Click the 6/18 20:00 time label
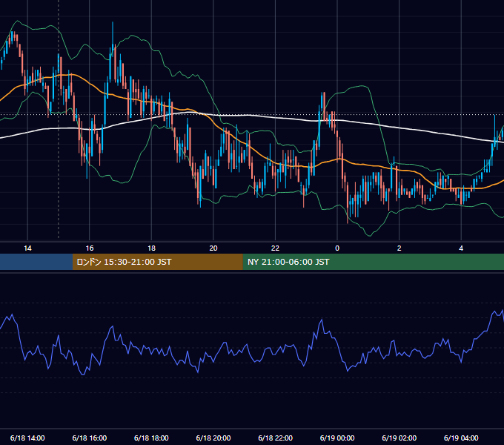 point(213,438)
